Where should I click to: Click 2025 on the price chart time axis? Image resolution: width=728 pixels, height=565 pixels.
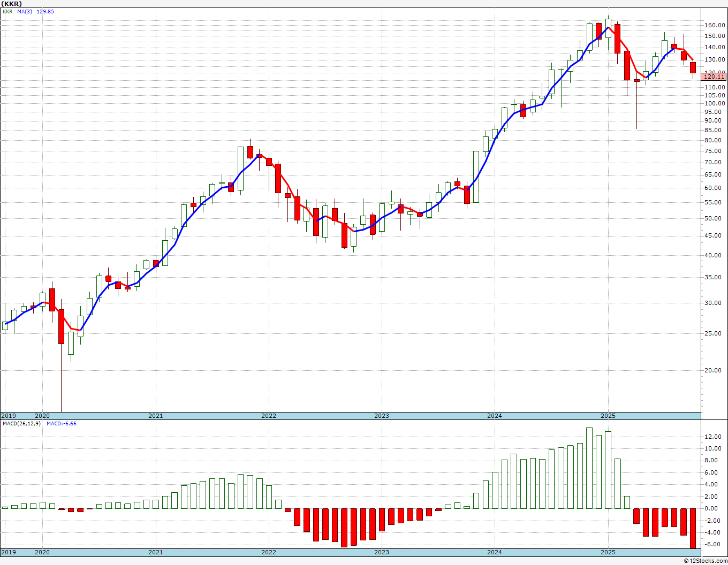(x=608, y=416)
